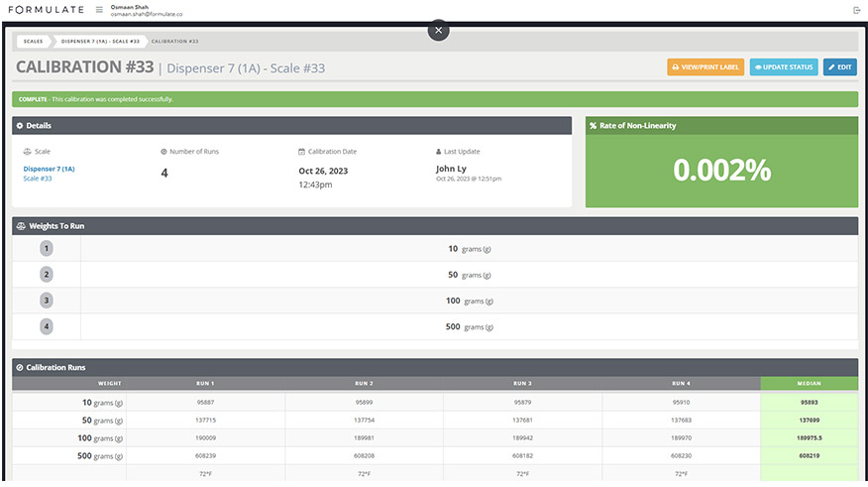The width and height of the screenshot is (868, 487).
Task: Open the Dispenser 7 (1A) - Scale #33 breadcrumb
Action: coord(100,42)
